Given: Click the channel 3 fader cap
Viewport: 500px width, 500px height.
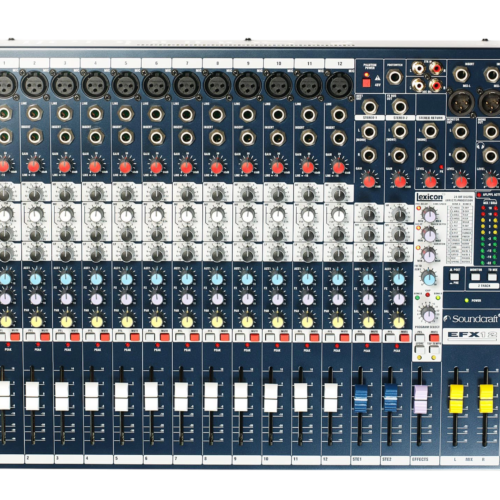Looking at the screenshot, I should click(62, 396).
